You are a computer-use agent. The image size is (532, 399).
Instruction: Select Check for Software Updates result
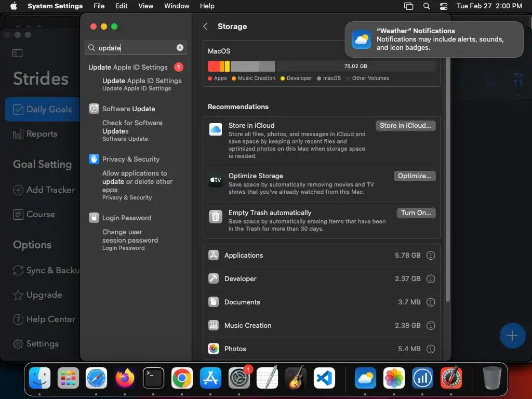132,130
